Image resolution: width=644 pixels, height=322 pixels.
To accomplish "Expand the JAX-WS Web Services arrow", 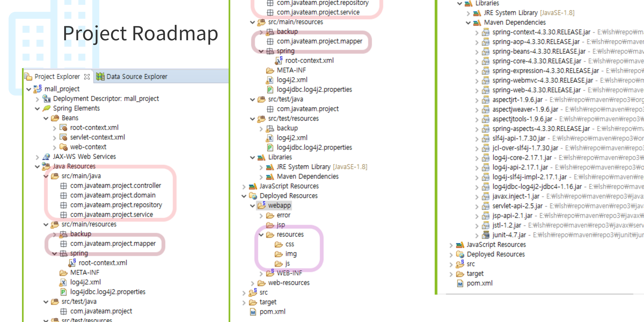I will tap(37, 157).
